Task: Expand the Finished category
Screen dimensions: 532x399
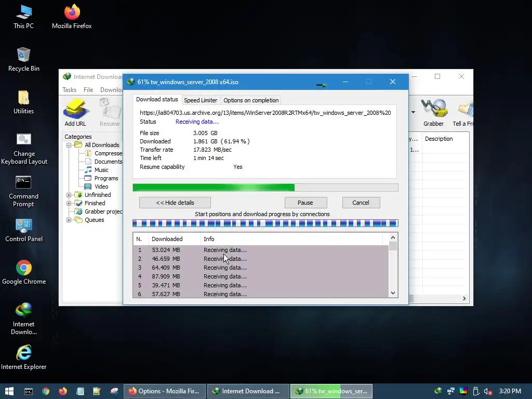Action: pos(69,203)
